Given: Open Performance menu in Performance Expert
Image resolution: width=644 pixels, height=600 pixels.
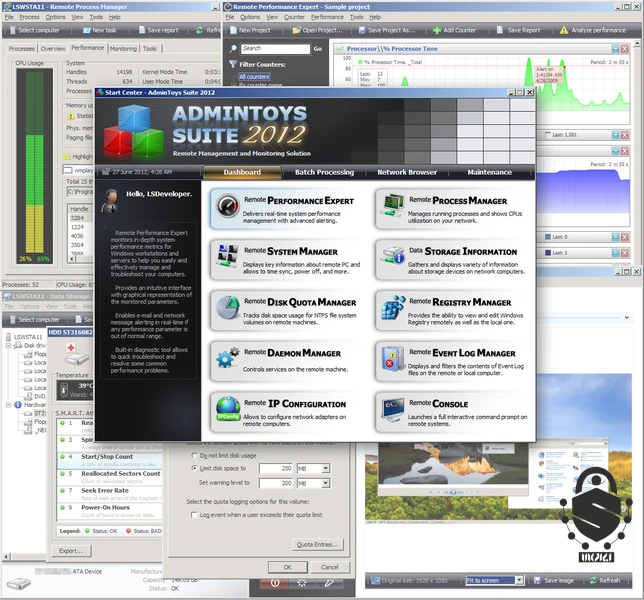Looking at the screenshot, I should pos(327,17).
